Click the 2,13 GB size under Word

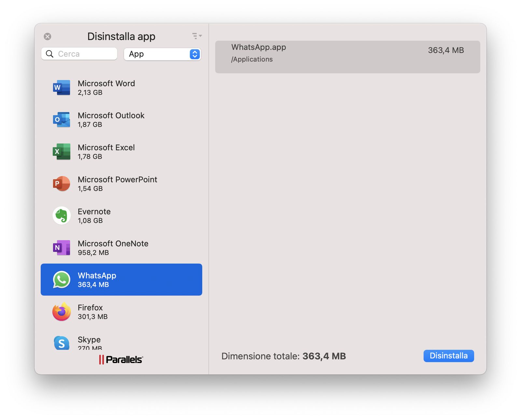point(90,92)
